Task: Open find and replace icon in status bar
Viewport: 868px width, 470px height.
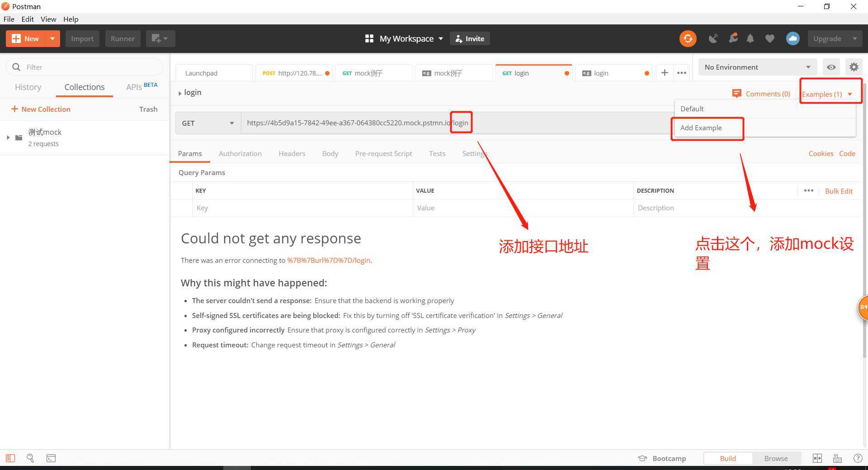Action: click(30, 458)
